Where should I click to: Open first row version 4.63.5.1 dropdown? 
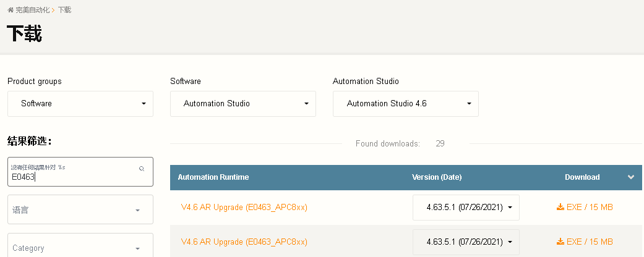(x=466, y=208)
